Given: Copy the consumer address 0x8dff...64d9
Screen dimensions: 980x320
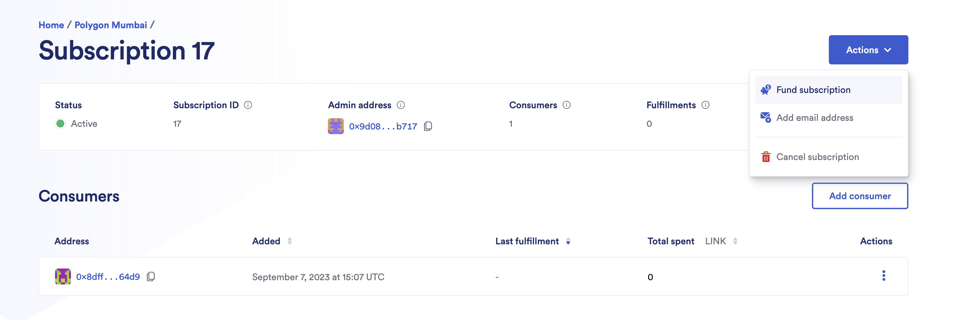Looking at the screenshot, I should [x=151, y=277].
